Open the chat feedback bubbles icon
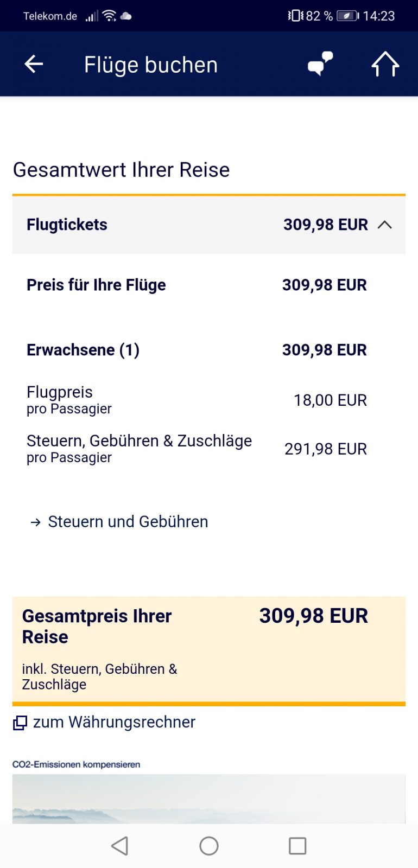The image size is (418, 868). (x=320, y=64)
